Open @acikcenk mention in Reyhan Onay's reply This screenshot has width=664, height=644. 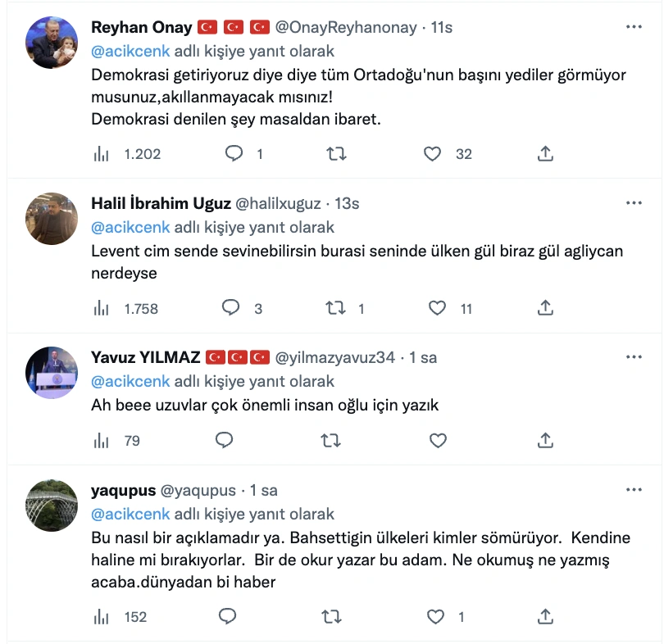click(x=130, y=51)
